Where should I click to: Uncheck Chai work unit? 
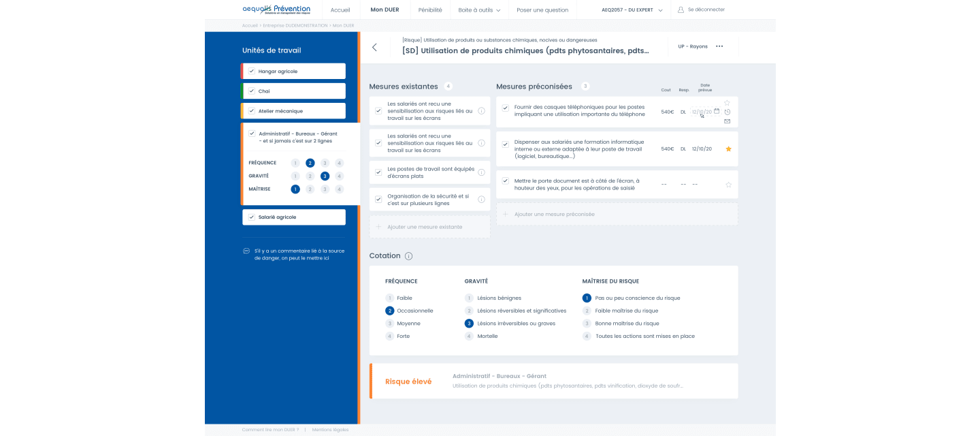[x=252, y=91]
